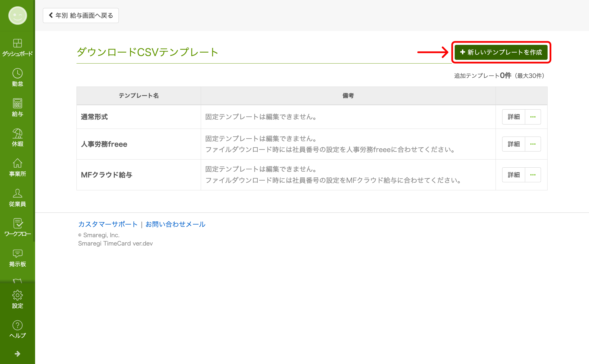589x364 pixels.
Task: Select the MFクラウド給与 template name
Action: [x=106, y=175]
